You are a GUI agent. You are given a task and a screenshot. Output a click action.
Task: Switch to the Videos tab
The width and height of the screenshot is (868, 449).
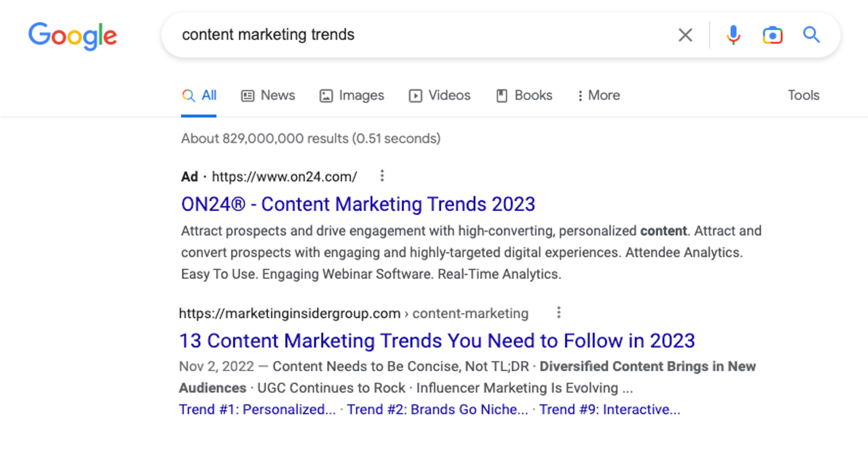pyautogui.click(x=440, y=96)
